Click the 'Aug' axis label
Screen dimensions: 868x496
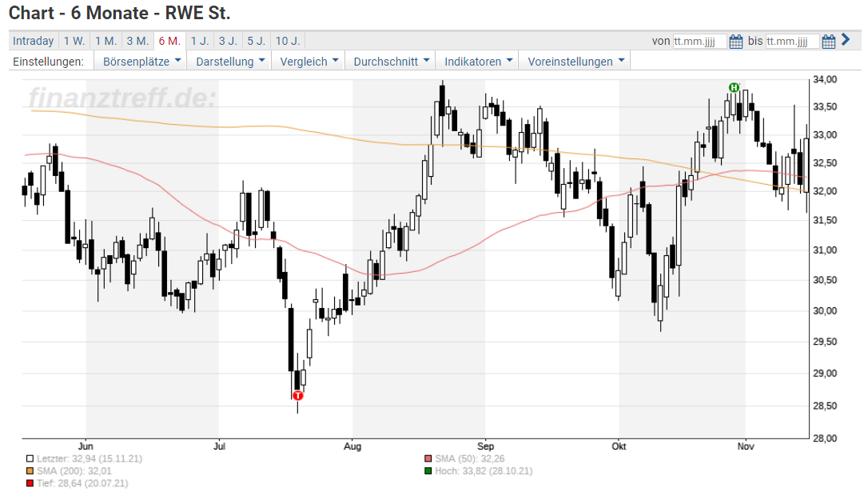pyautogui.click(x=352, y=446)
